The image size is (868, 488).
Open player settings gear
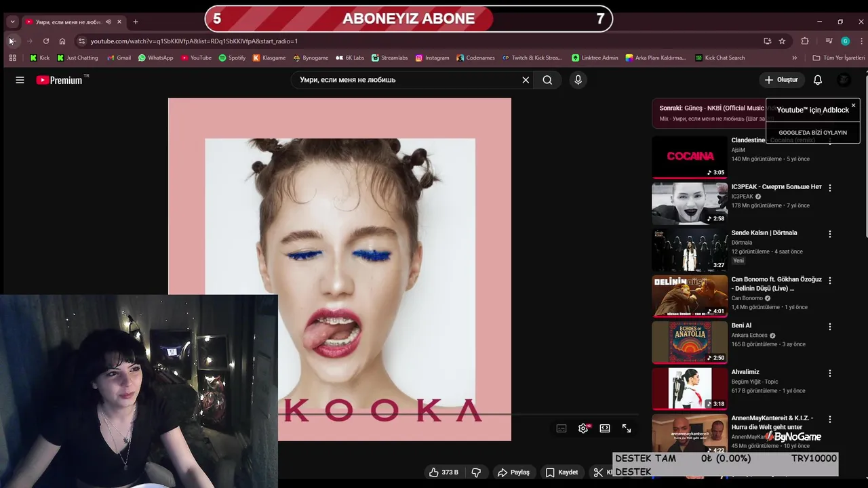click(x=583, y=428)
